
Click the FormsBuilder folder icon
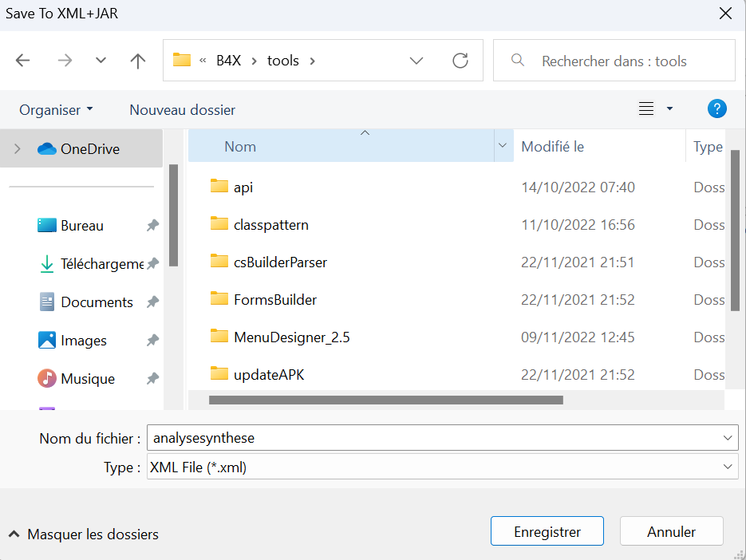pos(219,298)
